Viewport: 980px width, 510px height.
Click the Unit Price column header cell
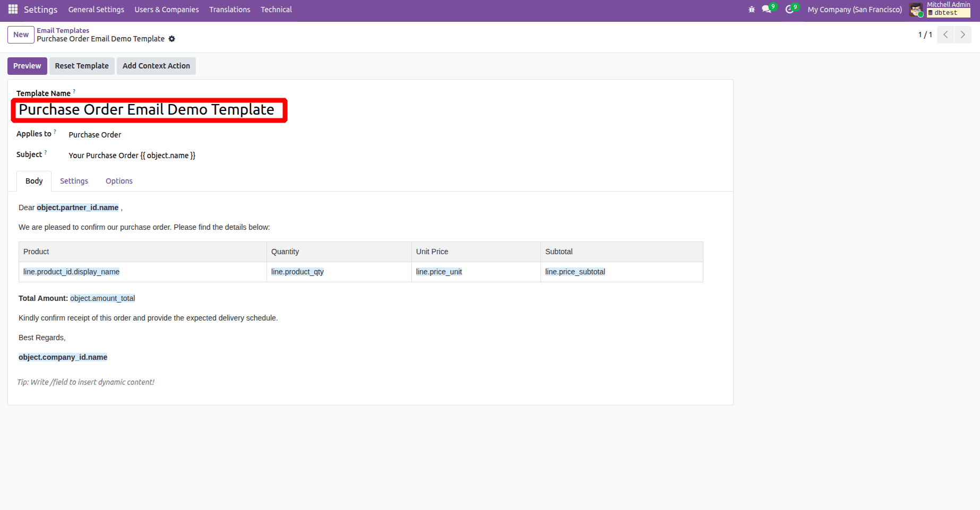476,252
